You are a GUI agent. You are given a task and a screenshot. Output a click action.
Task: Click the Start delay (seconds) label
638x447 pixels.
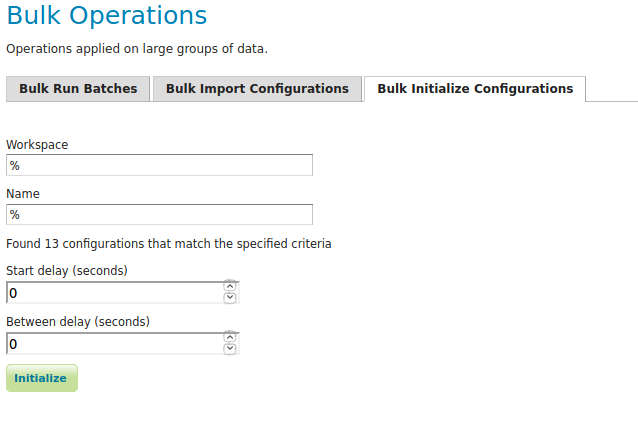67,270
